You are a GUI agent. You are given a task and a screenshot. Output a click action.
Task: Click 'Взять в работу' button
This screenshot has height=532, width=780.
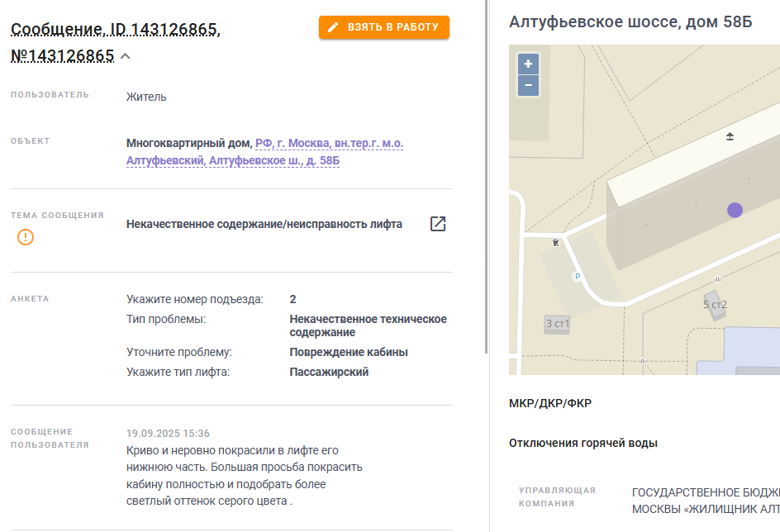(x=384, y=27)
